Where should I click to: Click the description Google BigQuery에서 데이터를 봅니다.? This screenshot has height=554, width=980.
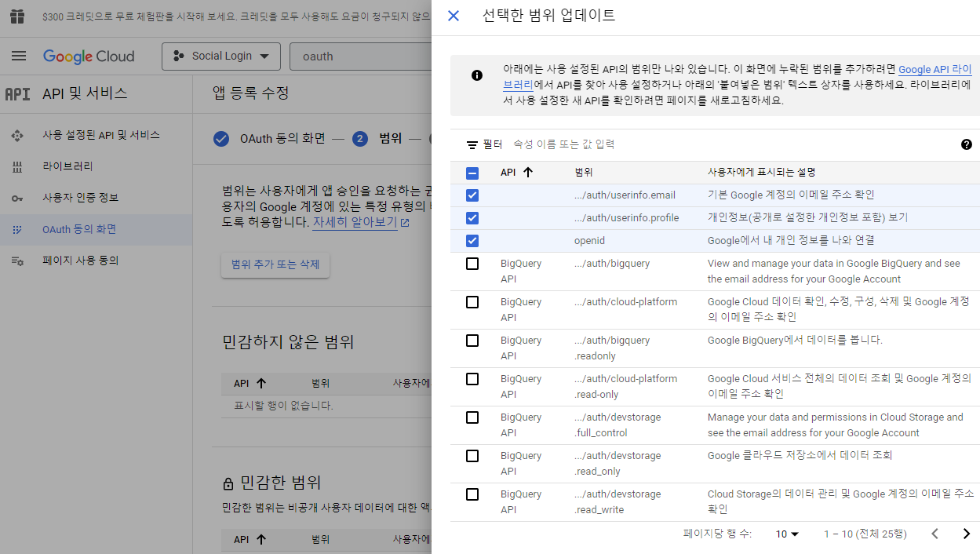795,340
